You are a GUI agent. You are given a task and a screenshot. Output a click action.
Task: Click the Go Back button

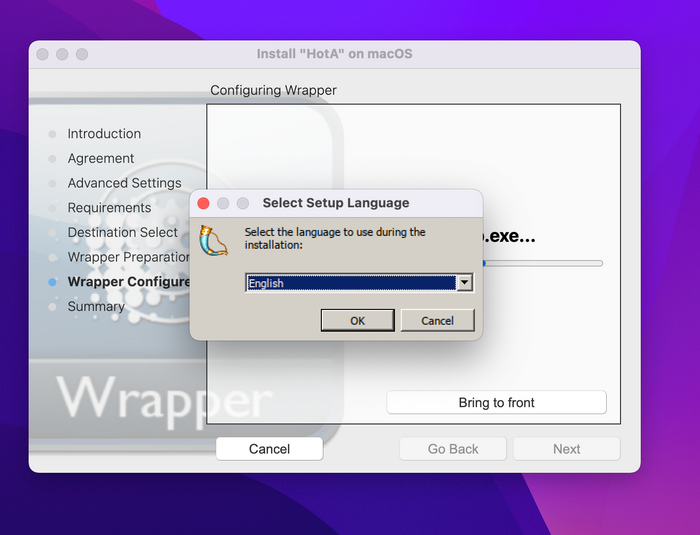[x=453, y=449]
